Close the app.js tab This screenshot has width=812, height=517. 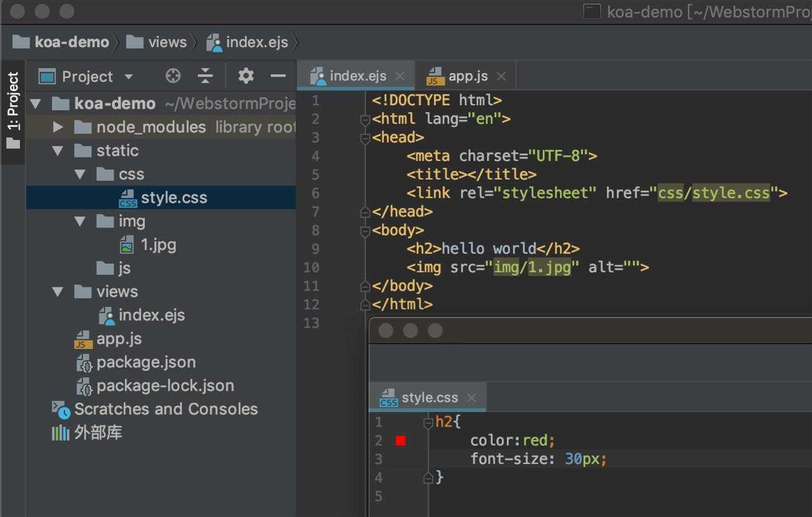[x=501, y=76]
